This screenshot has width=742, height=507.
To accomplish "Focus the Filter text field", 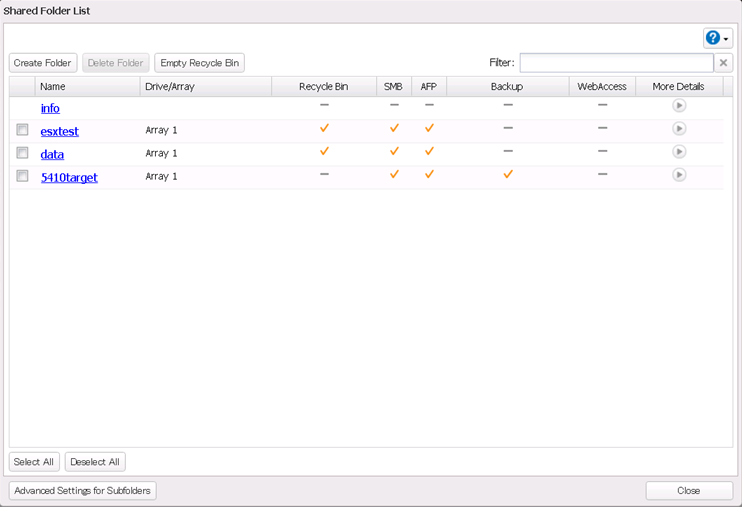I will (616, 63).
